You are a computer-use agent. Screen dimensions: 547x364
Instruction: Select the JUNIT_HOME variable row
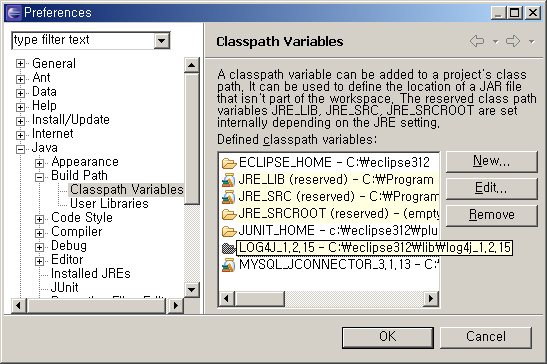pyautogui.click(x=330, y=231)
